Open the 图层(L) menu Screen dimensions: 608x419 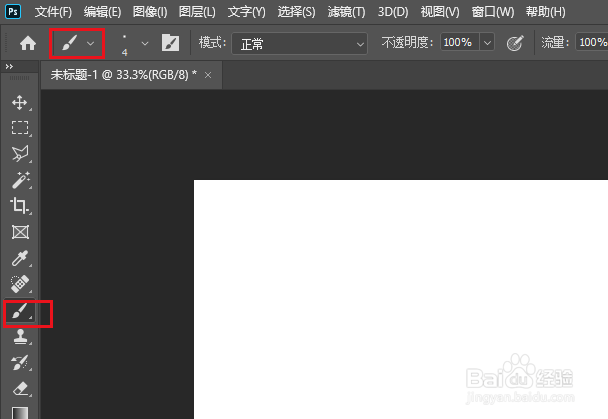click(197, 12)
